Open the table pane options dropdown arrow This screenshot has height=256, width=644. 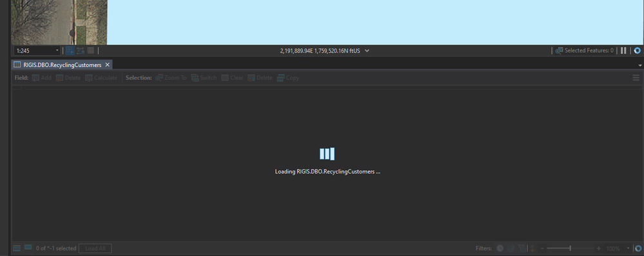click(640, 65)
